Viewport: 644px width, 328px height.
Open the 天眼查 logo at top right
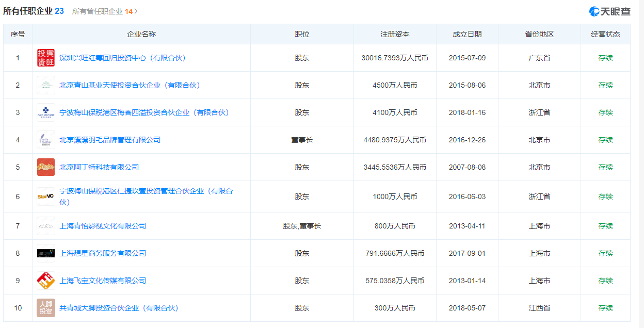[610, 11]
